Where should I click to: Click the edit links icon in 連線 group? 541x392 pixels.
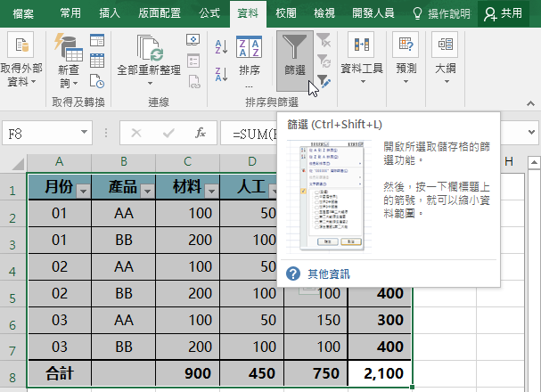(x=194, y=82)
